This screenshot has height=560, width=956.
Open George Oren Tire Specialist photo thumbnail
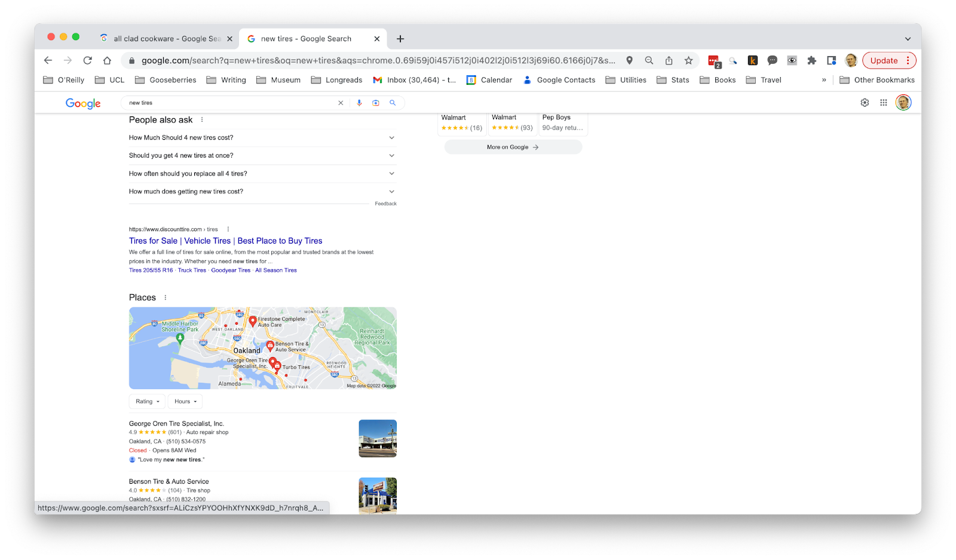(378, 438)
